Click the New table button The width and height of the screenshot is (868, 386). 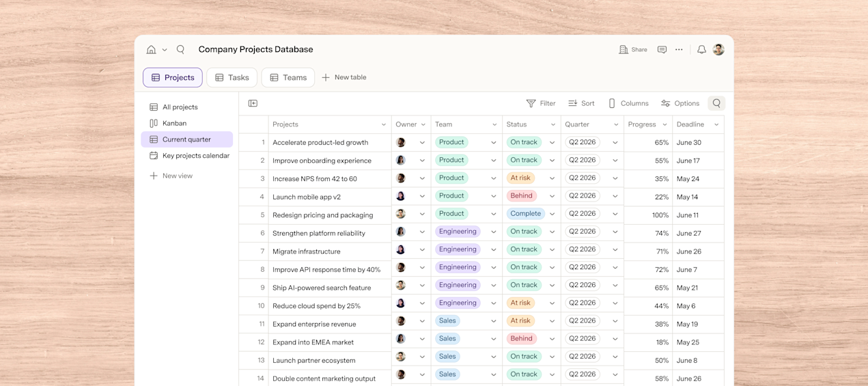pos(344,77)
